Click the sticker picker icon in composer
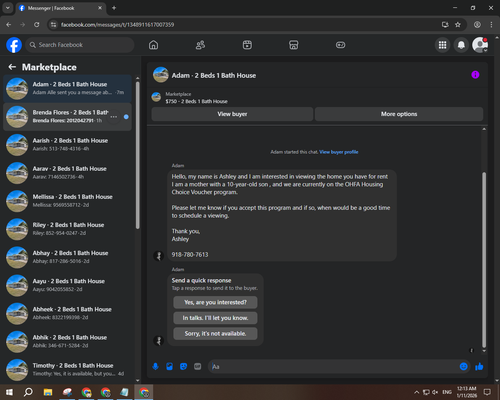 (183, 367)
